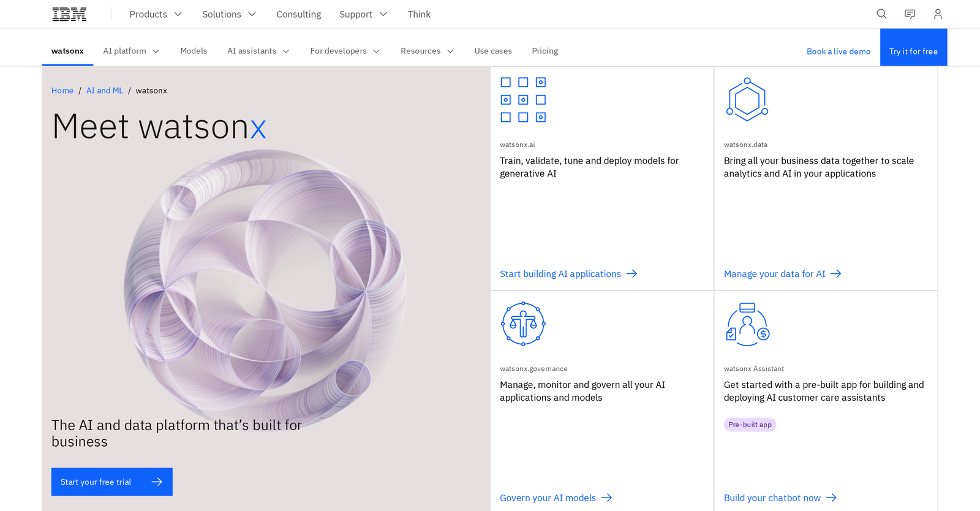980x511 pixels.
Task: Expand the AI platform chevron
Action: (x=156, y=51)
